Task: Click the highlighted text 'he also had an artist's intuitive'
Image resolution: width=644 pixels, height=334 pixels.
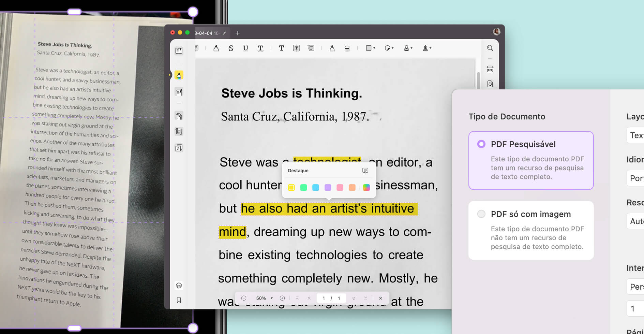Action: pos(329,208)
